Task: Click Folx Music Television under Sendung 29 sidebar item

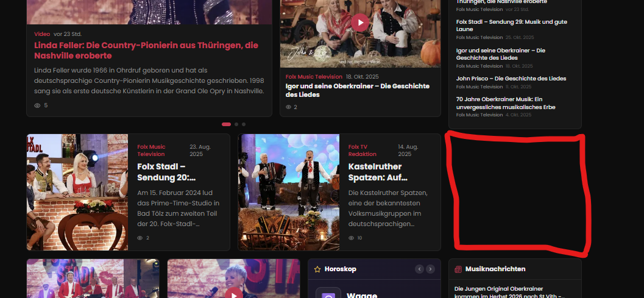Action: click(479, 37)
